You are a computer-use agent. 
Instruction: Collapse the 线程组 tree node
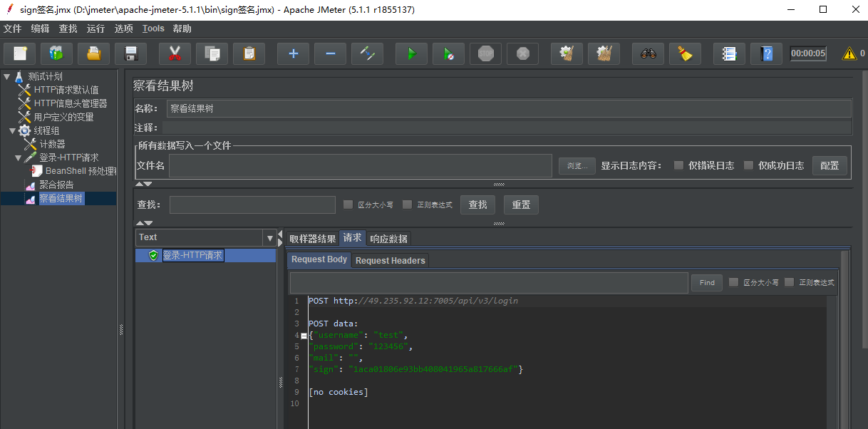click(12, 130)
